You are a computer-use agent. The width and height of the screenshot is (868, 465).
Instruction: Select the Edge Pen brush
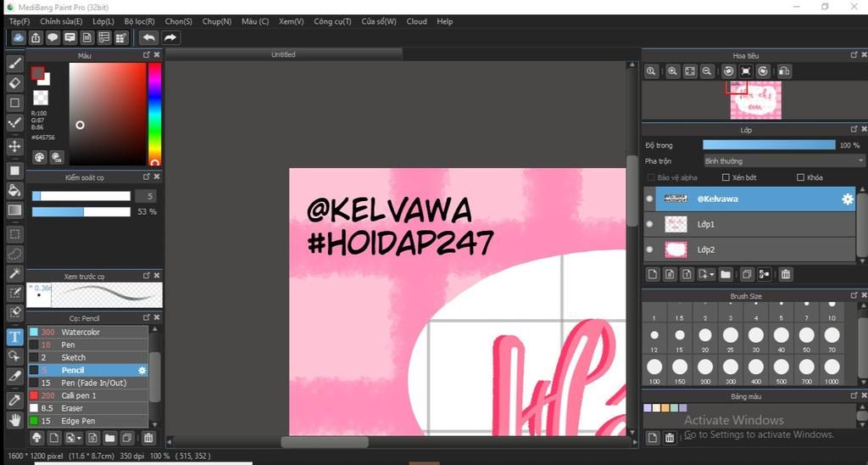coord(88,421)
